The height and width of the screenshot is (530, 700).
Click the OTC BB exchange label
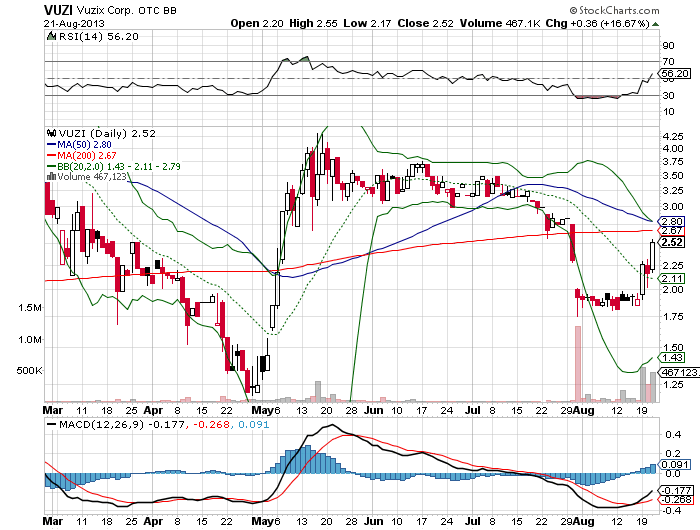click(157, 11)
